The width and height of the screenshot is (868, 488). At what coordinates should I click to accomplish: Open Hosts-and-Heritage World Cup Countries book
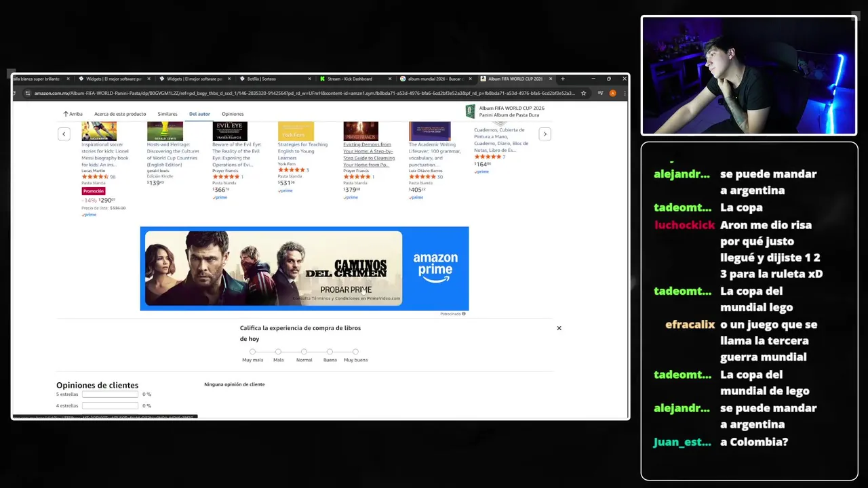tap(173, 155)
